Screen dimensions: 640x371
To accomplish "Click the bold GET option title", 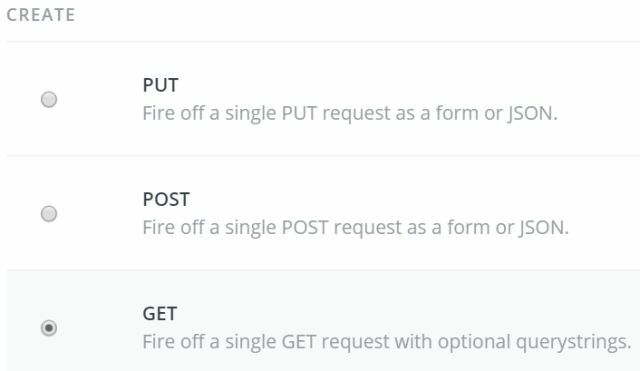I will [160, 313].
